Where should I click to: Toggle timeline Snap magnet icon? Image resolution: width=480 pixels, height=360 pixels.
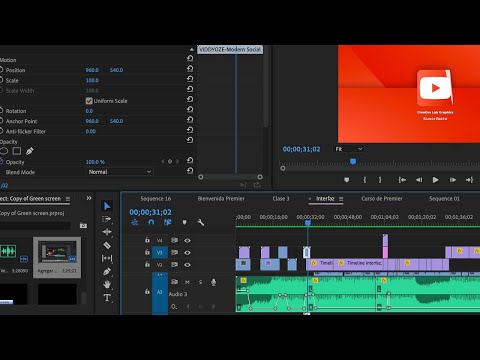(x=151, y=222)
